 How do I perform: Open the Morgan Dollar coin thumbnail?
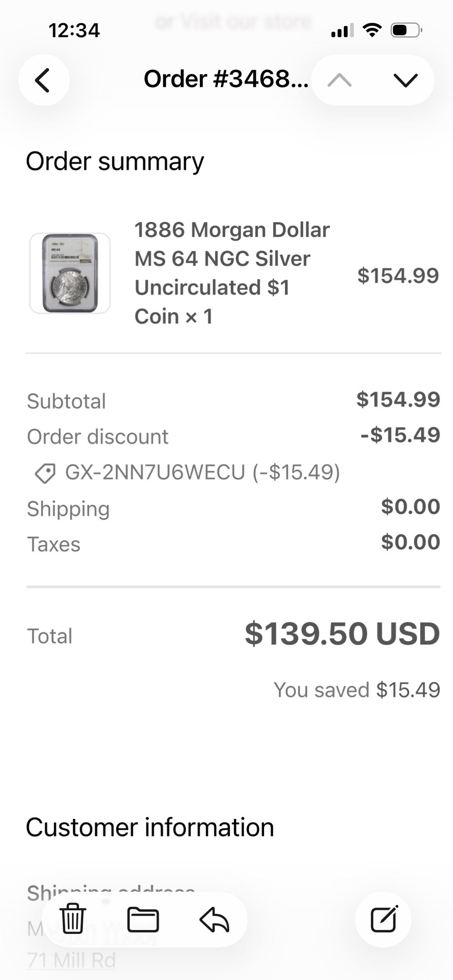click(70, 273)
